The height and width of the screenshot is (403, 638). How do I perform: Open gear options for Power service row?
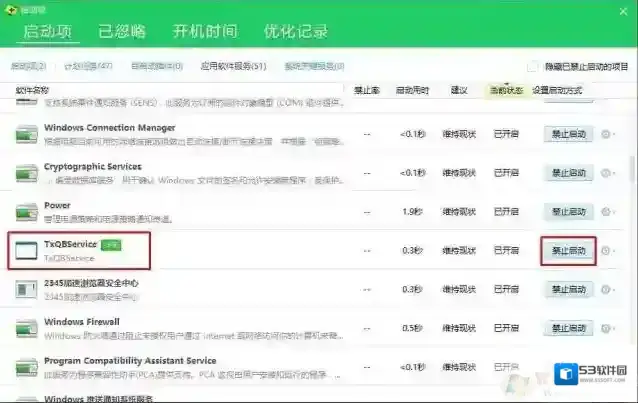coord(606,211)
